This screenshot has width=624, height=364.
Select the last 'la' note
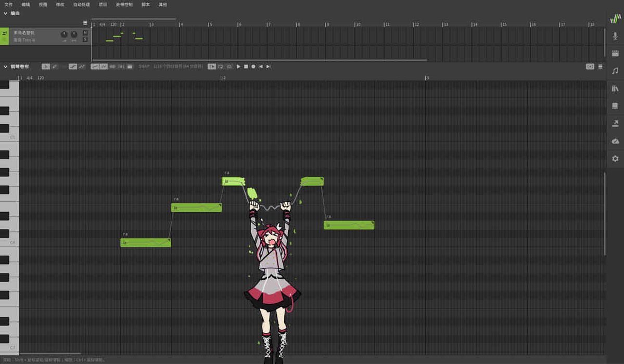(349, 225)
